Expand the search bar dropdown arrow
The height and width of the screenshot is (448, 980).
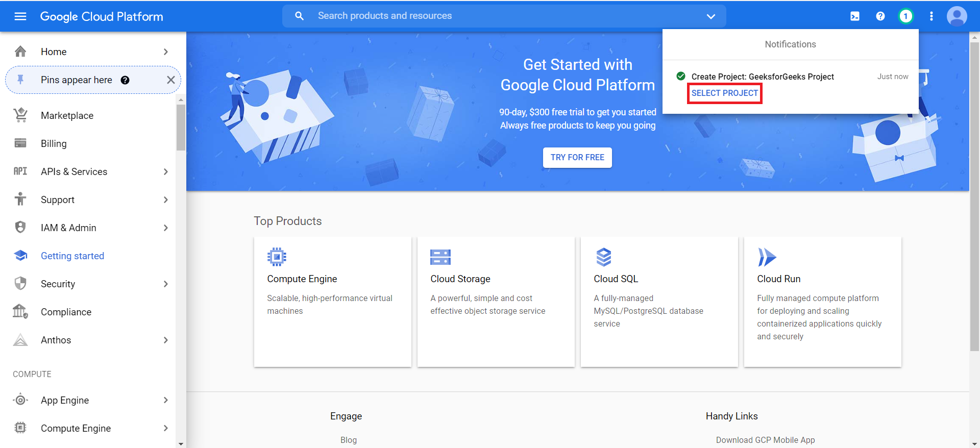click(x=710, y=16)
